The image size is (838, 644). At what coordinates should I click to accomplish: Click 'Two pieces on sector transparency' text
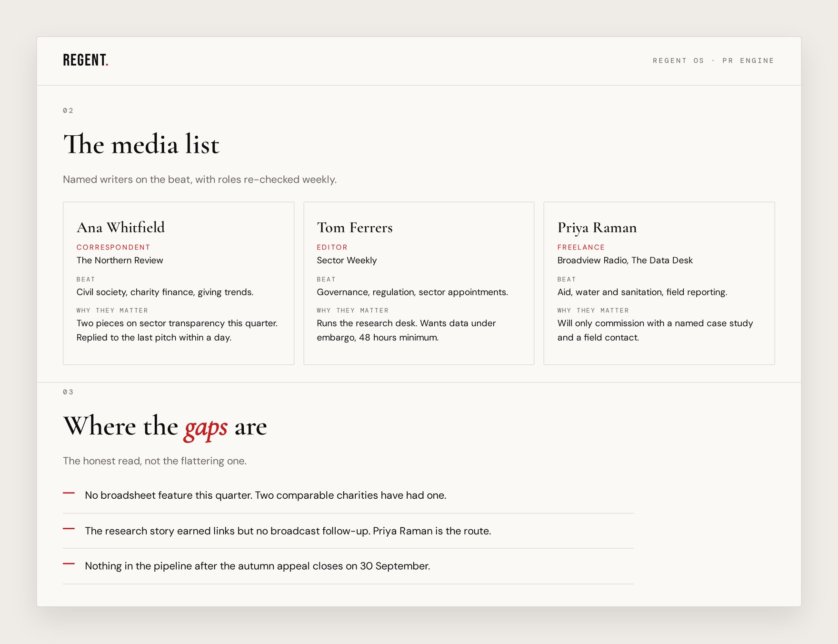(x=177, y=330)
